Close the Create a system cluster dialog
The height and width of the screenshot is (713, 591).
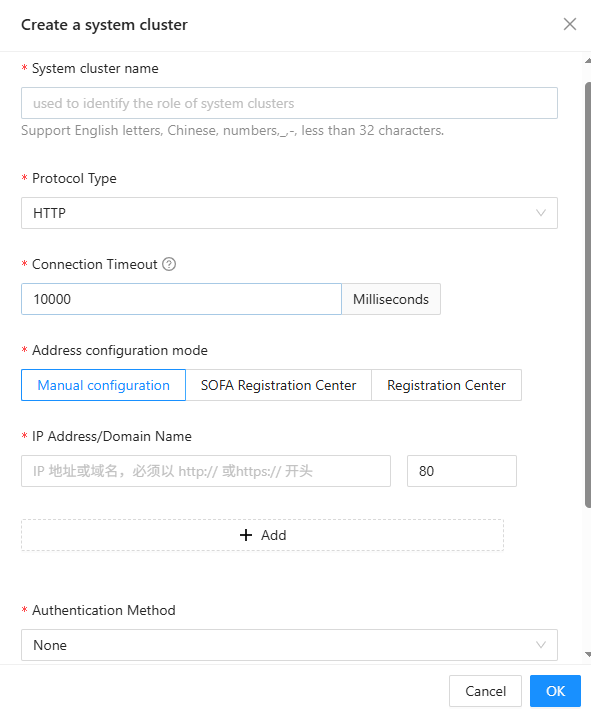(x=570, y=24)
